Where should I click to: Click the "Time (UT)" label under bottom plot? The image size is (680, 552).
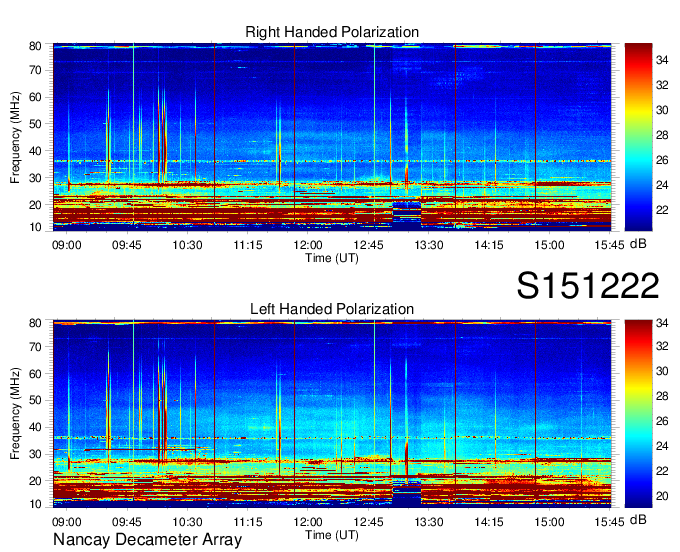pos(332,535)
